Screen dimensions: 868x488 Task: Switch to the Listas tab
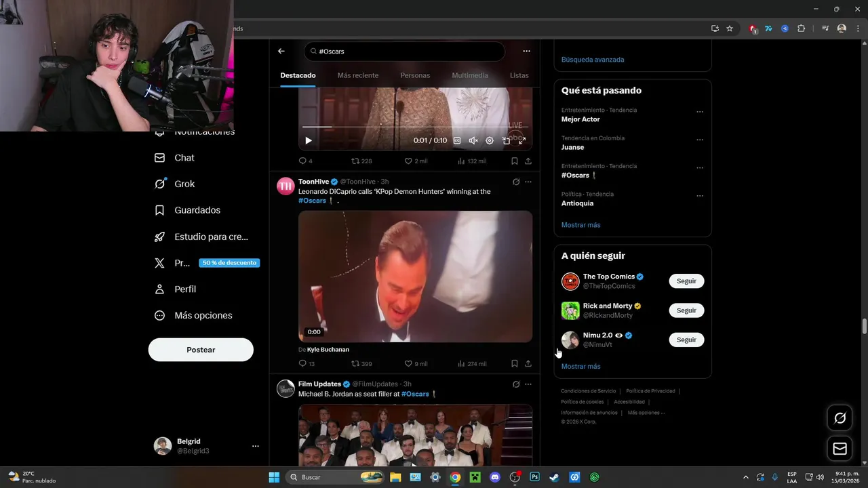coord(519,75)
